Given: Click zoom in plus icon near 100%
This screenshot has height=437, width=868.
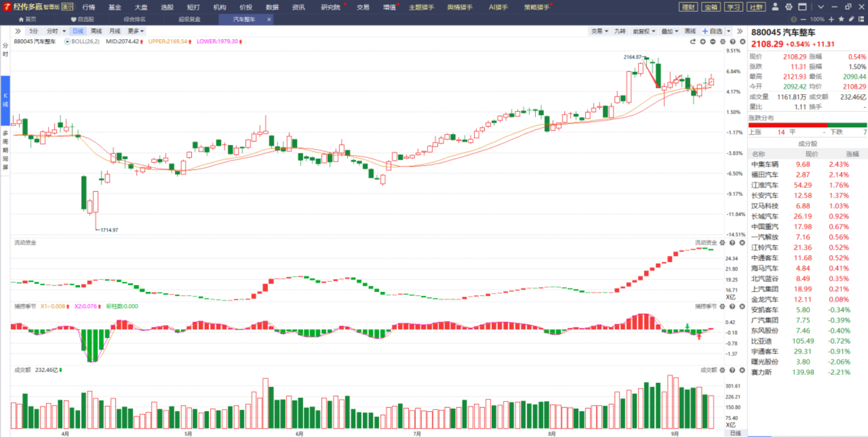Looking at the screenshot, I should coord(831,19).
